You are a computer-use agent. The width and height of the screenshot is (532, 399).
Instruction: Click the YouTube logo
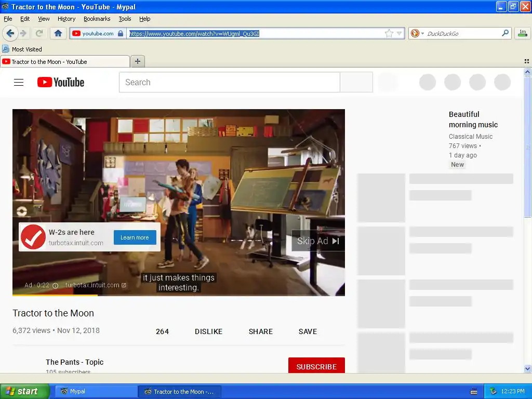click(x=61, y=82)
